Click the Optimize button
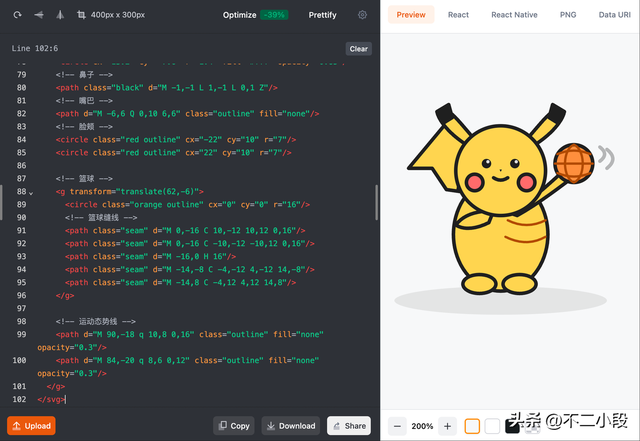Screen dimensions: 640x441 coord(240,15)
